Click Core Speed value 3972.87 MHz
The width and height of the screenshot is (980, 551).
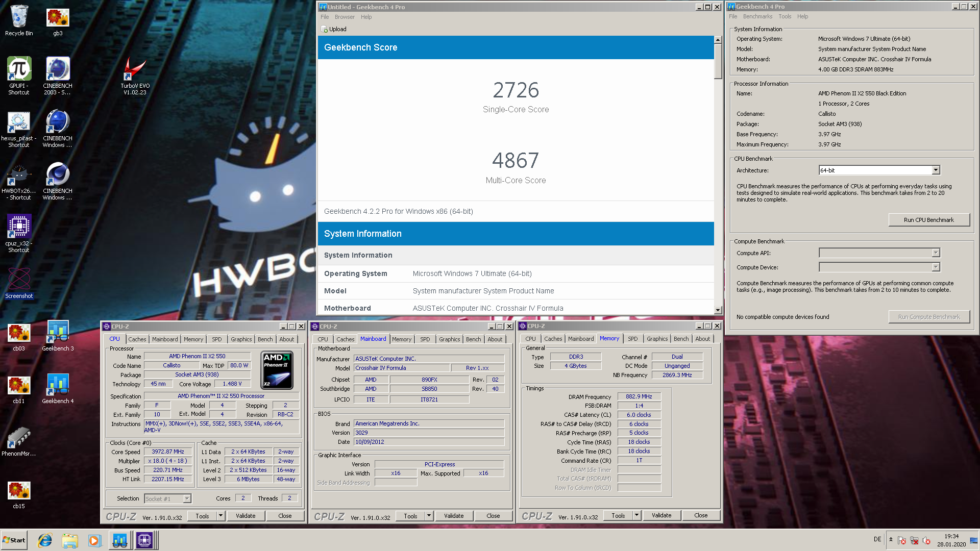coord(168,452)
